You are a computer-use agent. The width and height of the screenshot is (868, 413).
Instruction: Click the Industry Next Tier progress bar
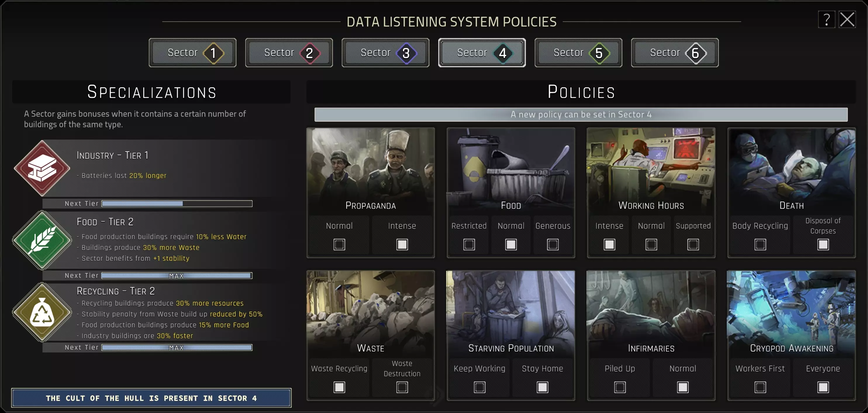[177, 204]
